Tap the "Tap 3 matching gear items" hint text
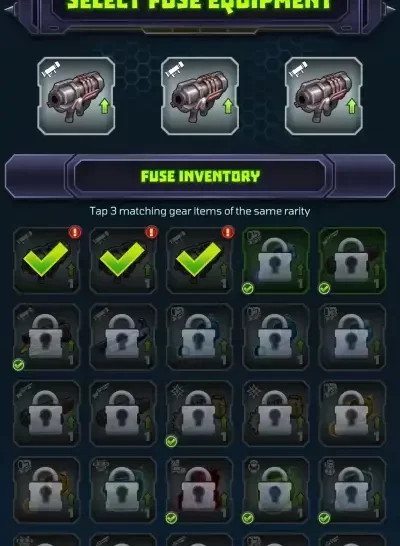 click(200, 211)
